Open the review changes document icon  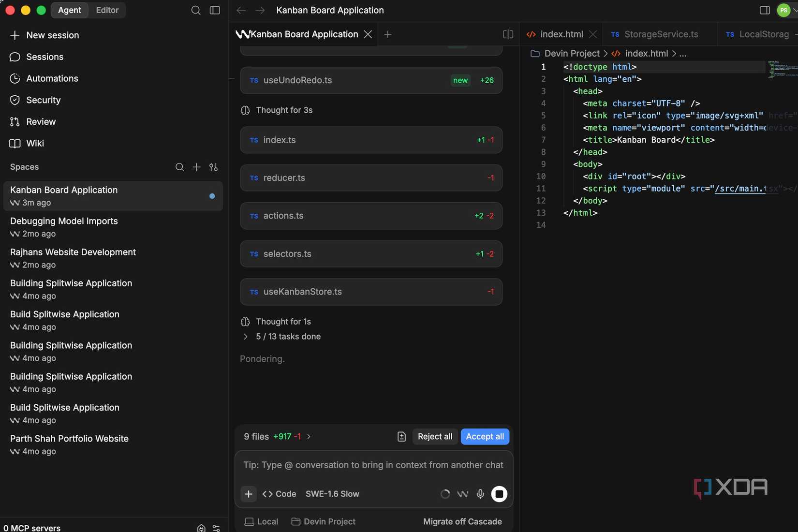click(401, 437)
